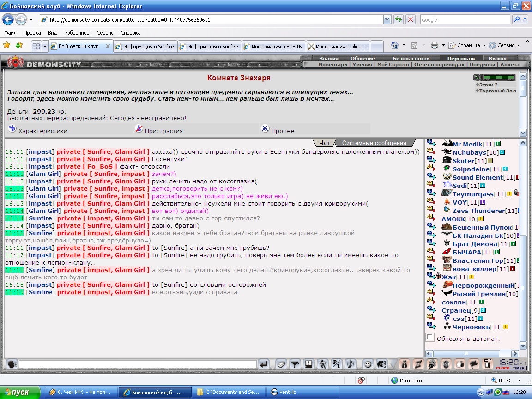
Task: Open private message to Mr Medik
Action: tap(431, 143)
